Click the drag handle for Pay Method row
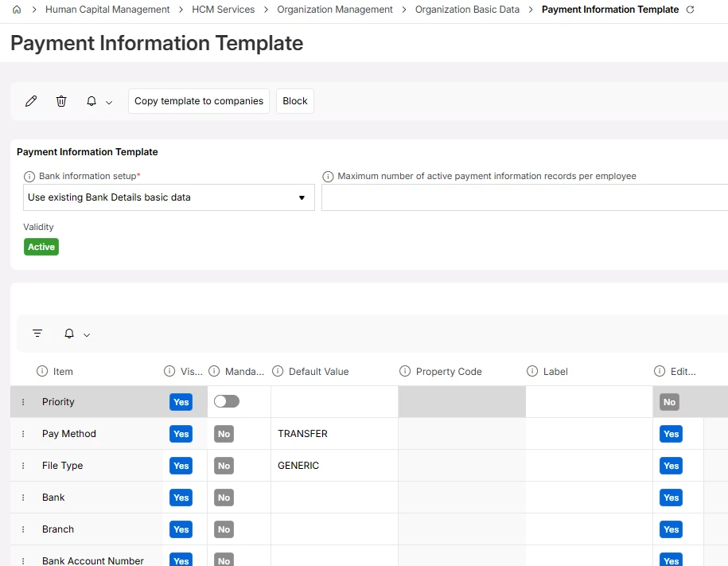Image resolution: width=728 pixels, height=566 pixels. coord(23,434)
